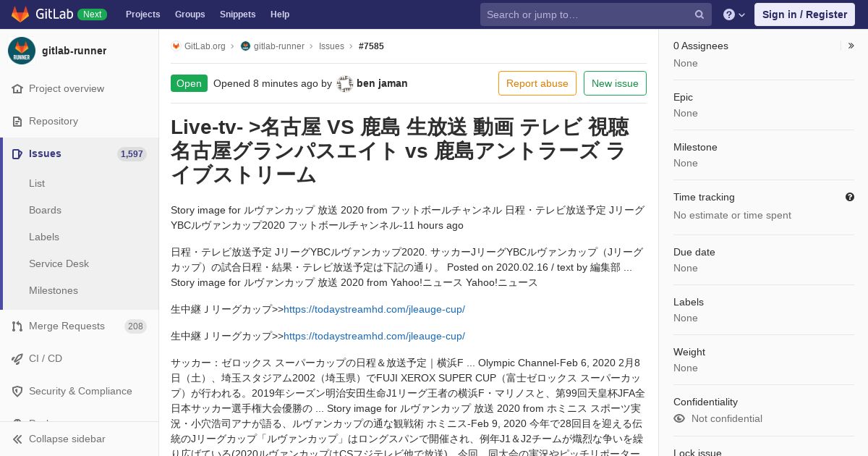The image size is (868, 456).
Task: Click the issue title heading
Action: (409, 151)
